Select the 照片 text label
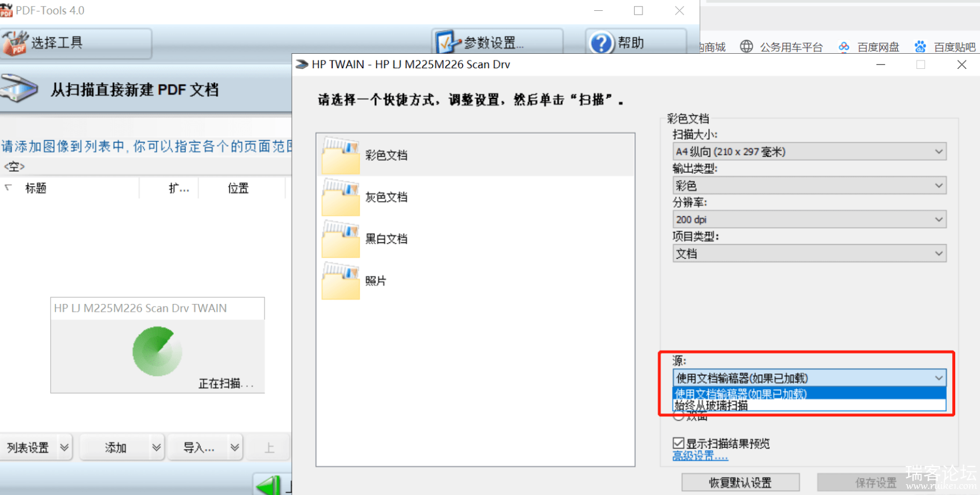The image size is (980, 495). (x=376, y=280)
